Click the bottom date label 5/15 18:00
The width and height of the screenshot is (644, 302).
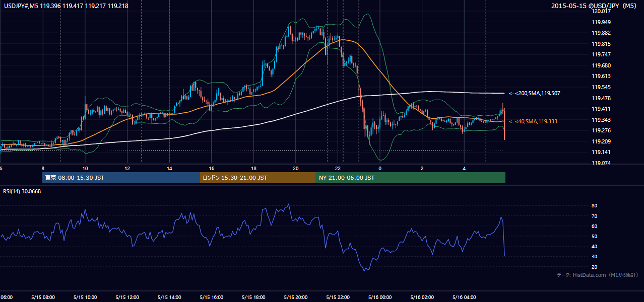tap(253, 297)
